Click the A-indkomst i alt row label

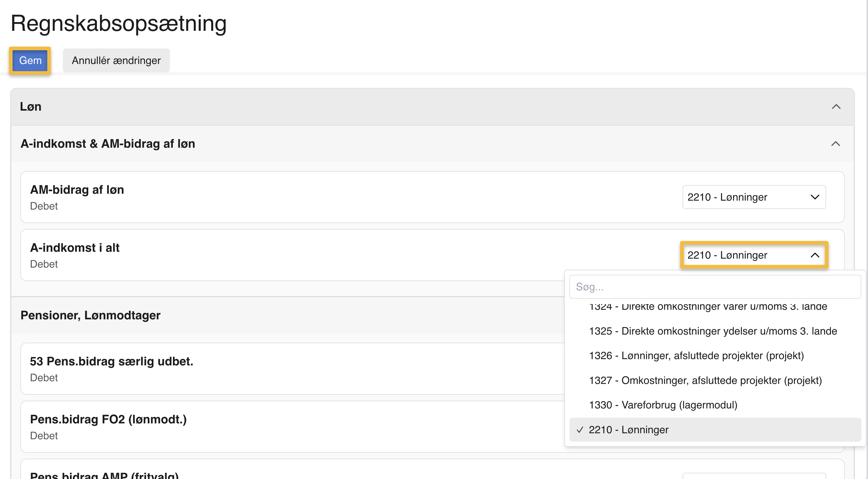point(74,248)
